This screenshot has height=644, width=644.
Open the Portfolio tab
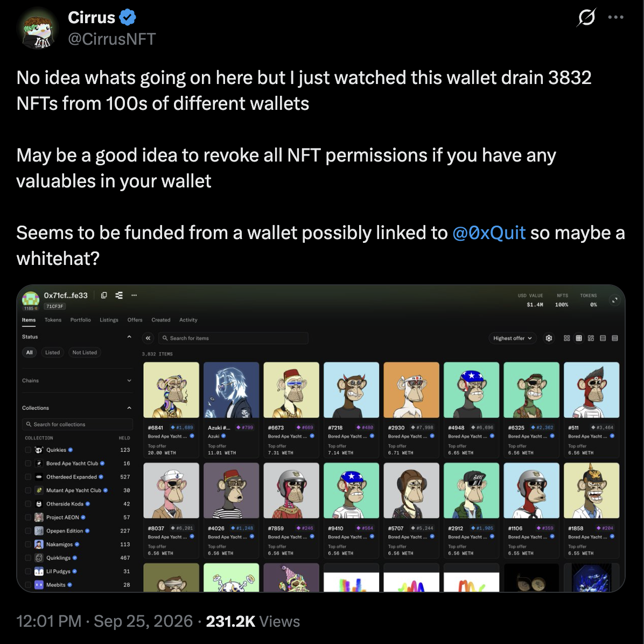(81, 320)
